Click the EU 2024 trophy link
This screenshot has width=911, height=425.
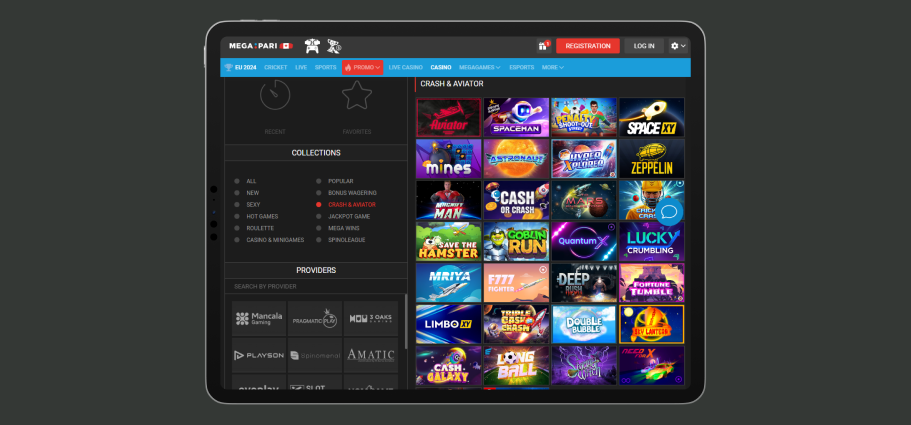[x=241, y=67]
